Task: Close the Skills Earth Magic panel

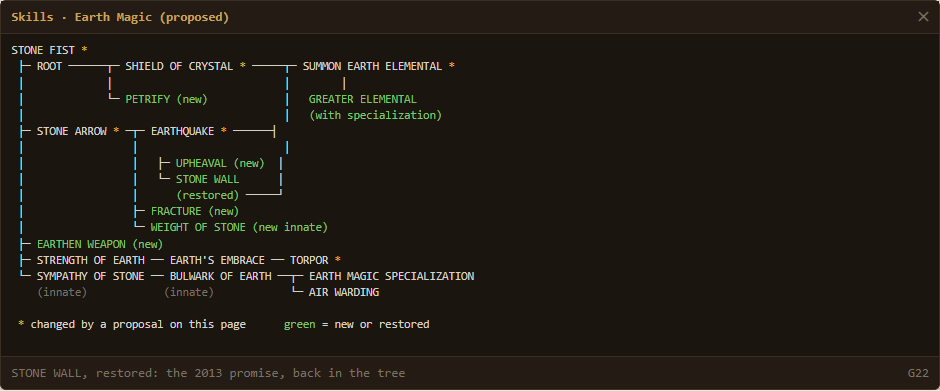Action: [x=923, y=17]
